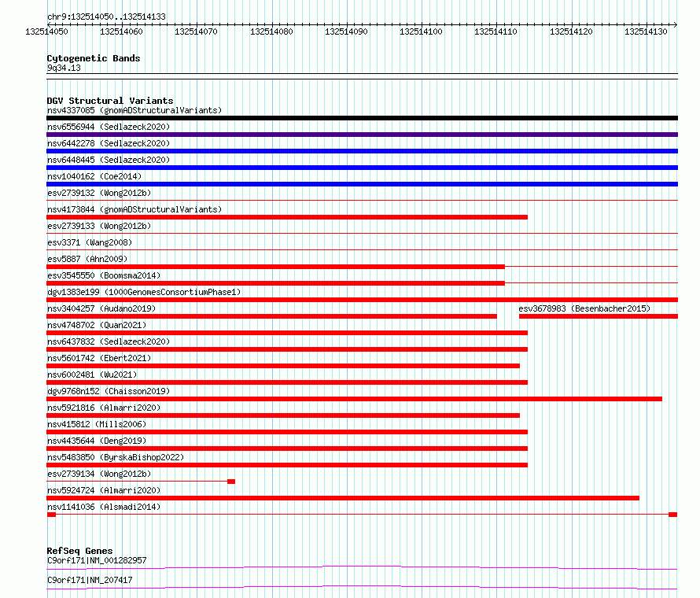Viewport: 700px width, 598px height.
Task: Click ruler position 132514060
Action: coord(121,31)
